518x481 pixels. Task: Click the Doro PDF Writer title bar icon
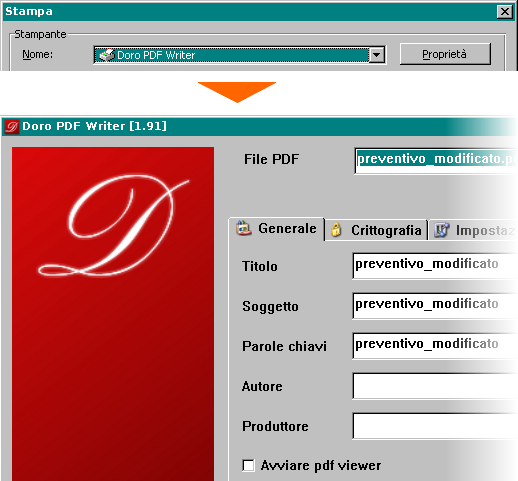(x=12, y=127)
